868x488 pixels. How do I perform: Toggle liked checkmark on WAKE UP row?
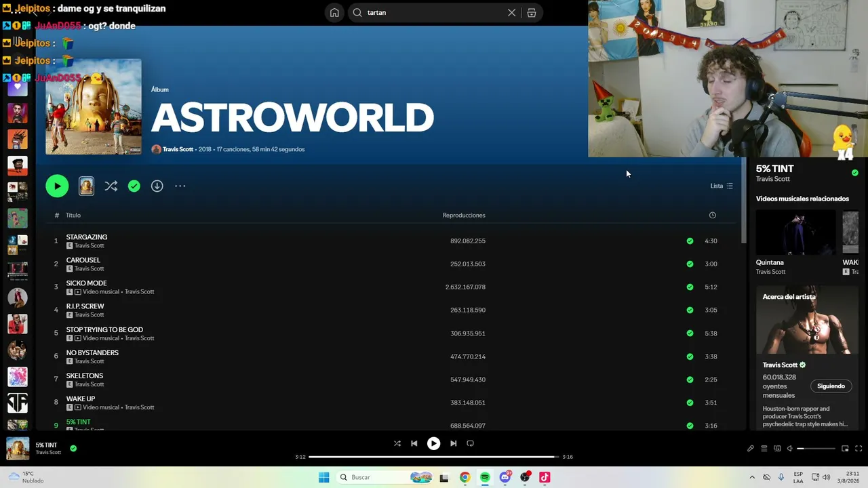point(690,403)
